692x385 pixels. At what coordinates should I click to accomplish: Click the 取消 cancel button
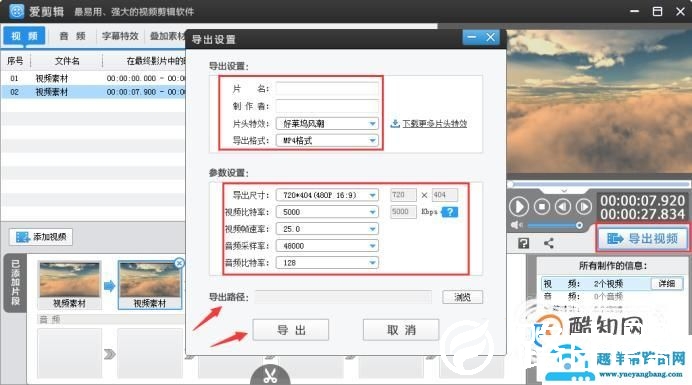click(x=401, y=330)
